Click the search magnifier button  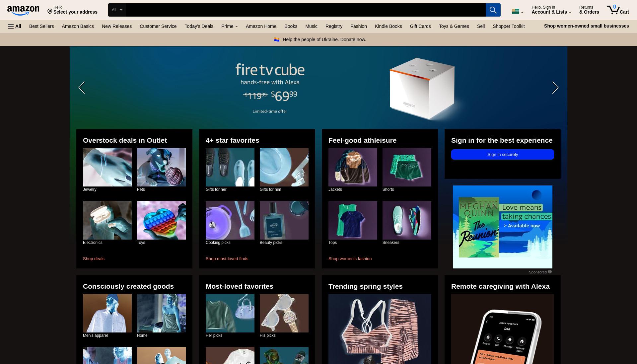tap(493, 10)
